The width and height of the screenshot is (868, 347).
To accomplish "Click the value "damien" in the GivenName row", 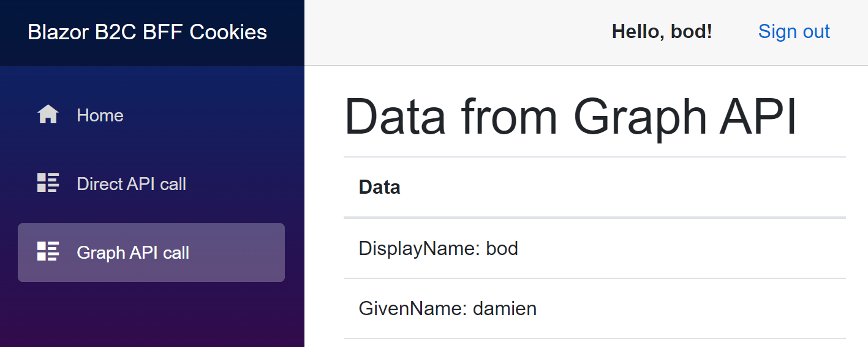I will 505,308.
